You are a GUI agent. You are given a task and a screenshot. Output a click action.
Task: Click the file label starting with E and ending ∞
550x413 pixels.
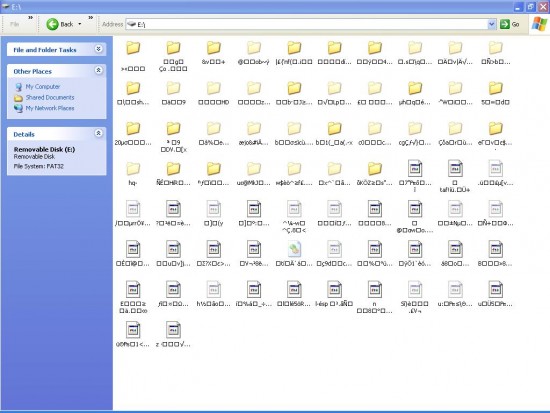tap(133, 307)
